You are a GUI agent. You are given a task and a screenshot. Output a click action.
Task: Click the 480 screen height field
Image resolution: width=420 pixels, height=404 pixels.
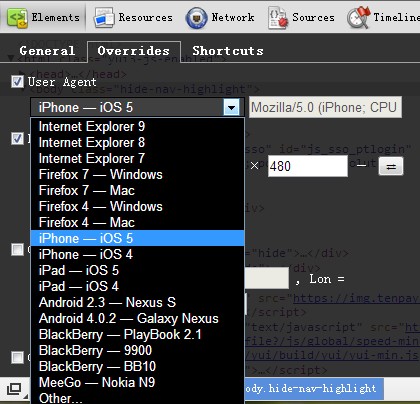tap(308, 166)
